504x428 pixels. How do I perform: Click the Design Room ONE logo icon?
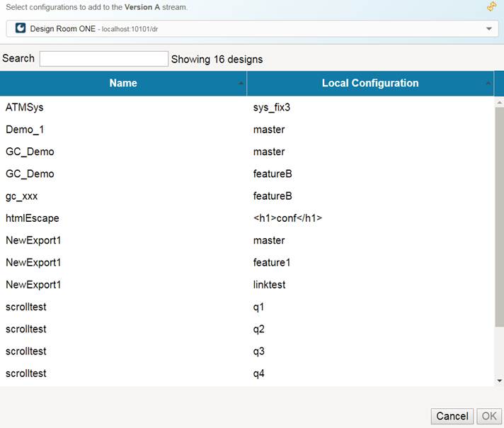pos(20,28)
